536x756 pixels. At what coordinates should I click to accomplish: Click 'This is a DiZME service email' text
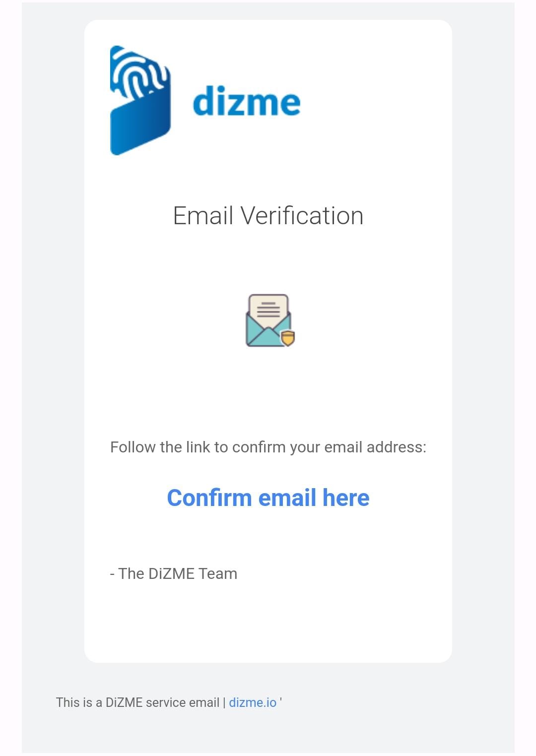click(x=137, y=702)
